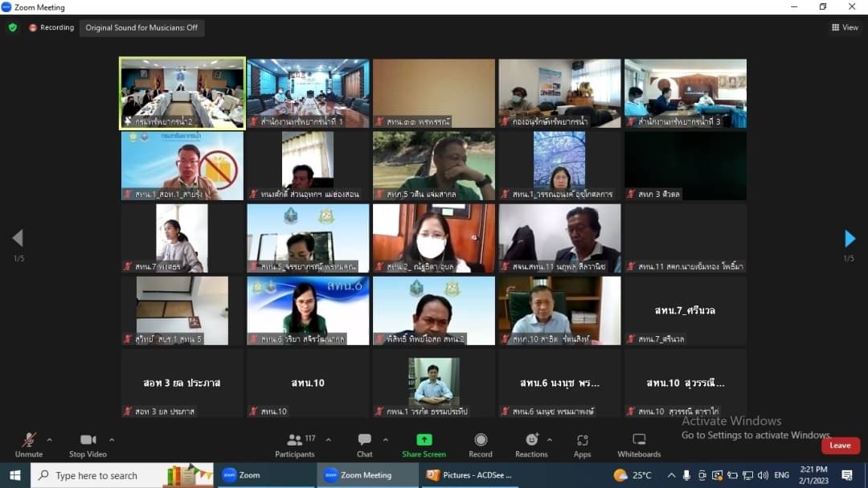Viewport: 868px width, 488px height.
Task: Click the Windows taskbar search box
Action: [x=122, y=475]
